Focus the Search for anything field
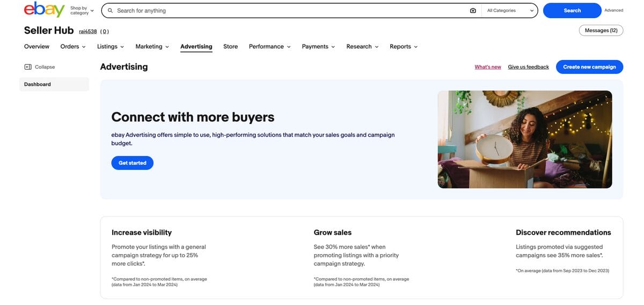Image resolution: width=644 pixels, height=305 pixels. pos(290,11)
